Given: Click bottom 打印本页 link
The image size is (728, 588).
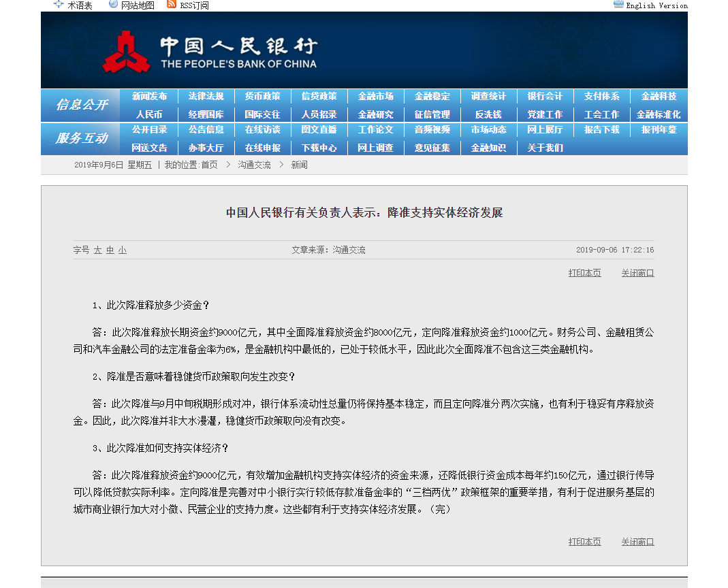Looking at the screenshot, I should point(584,542).
